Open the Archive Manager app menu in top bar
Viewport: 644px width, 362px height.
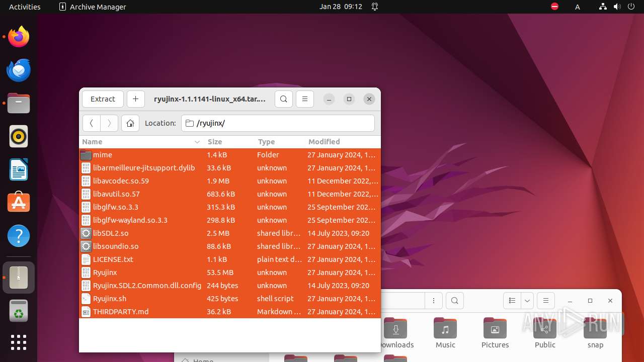pyautogui.click(x=93, y=7)
